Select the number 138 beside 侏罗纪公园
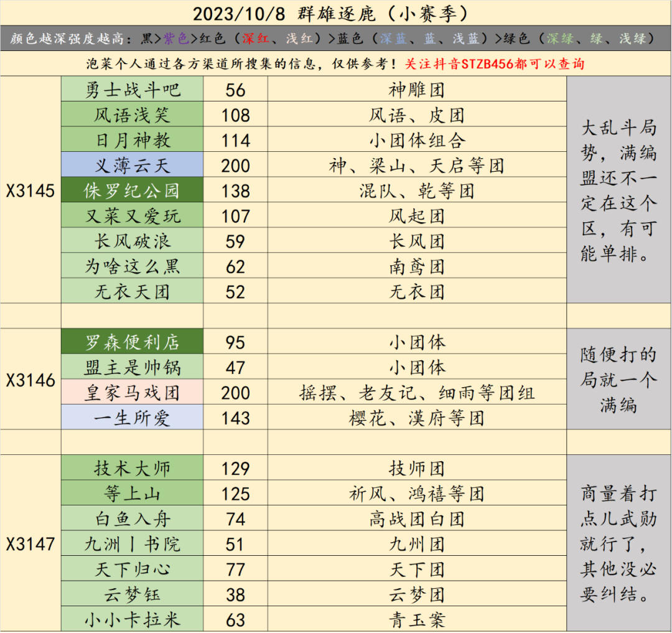 235,190
